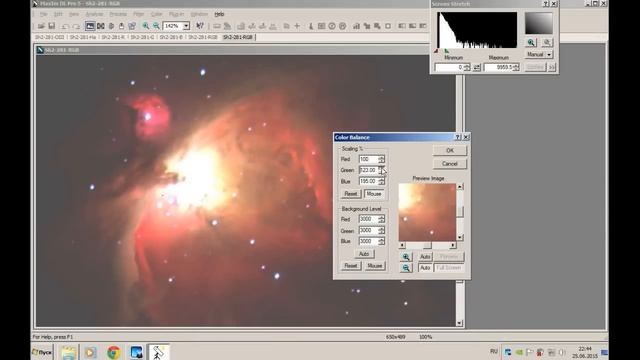Click the Red scaling input field

[368, 159]
